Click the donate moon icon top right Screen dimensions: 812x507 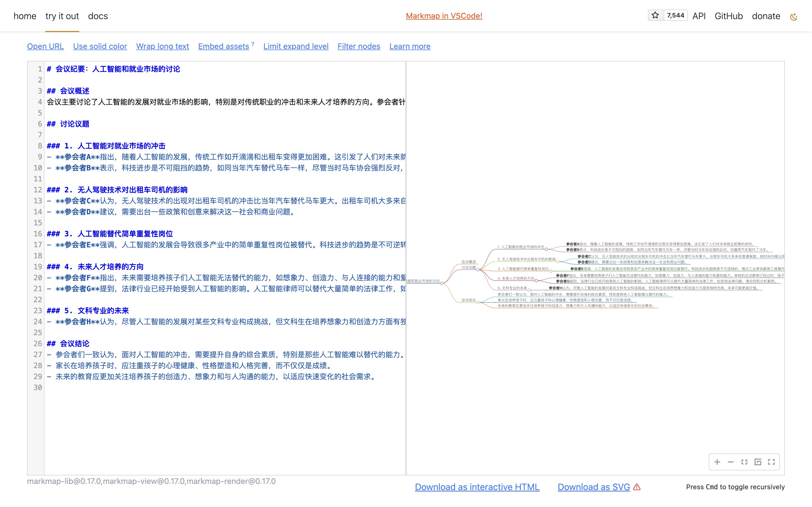pos(795,16)
